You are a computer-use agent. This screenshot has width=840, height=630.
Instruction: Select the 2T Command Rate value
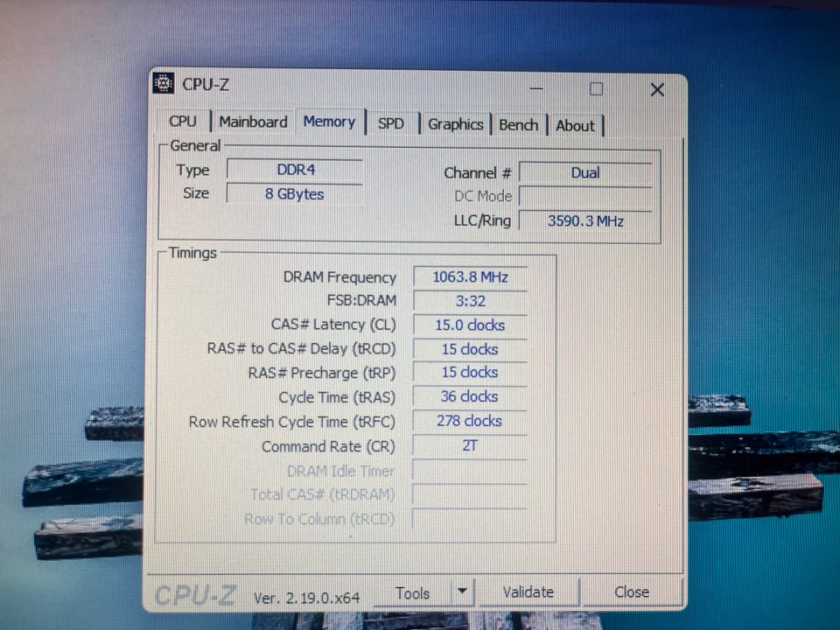click(x=470, y=445)
